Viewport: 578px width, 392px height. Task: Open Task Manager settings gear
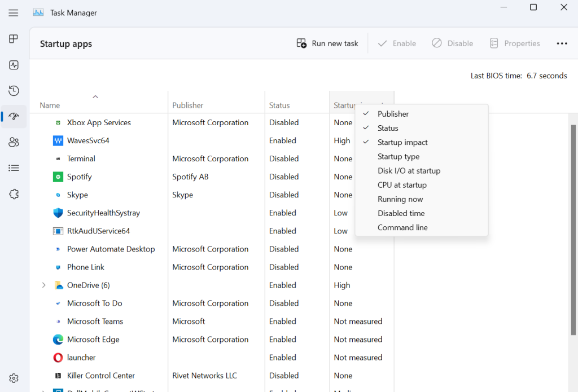pyautogui.click(x=14, y=378)
